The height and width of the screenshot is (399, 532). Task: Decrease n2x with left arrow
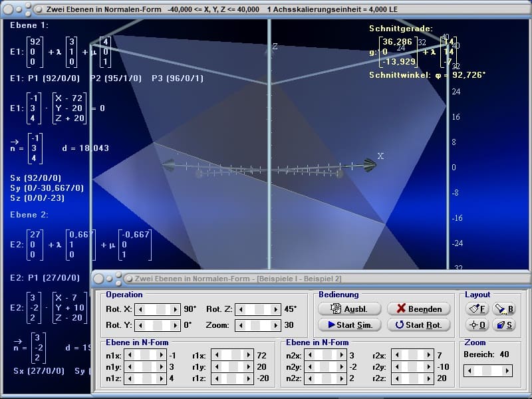[310, 355]
